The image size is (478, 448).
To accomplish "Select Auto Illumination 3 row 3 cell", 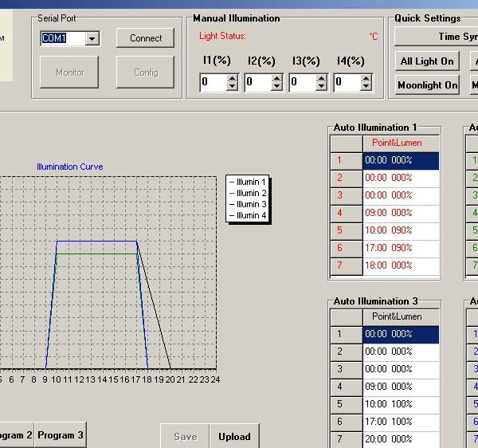I will 401,369.
